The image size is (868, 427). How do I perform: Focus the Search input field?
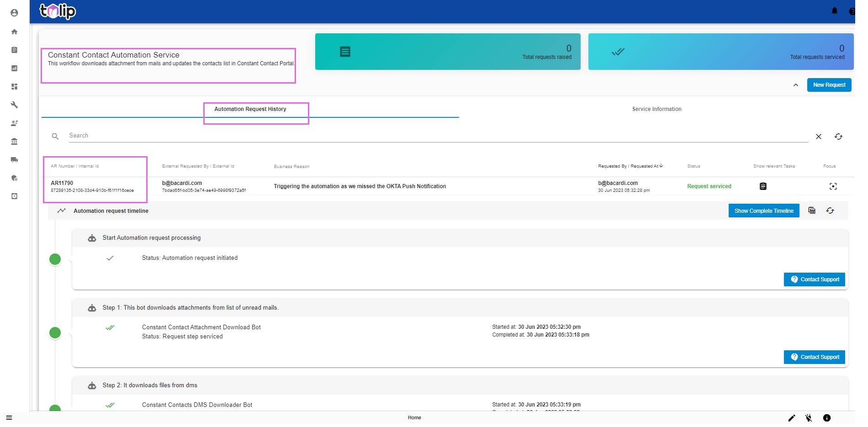tap(439, 136)
